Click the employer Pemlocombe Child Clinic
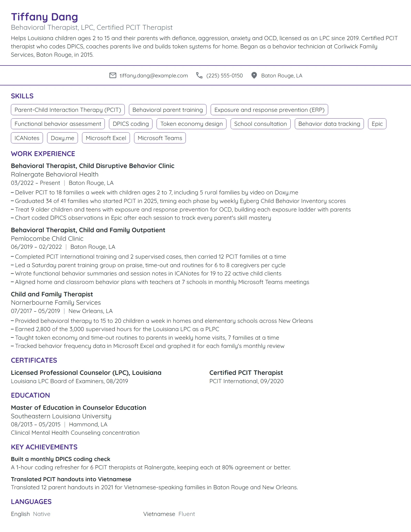Viewport: 411px width, 532px height. [47, 238]
